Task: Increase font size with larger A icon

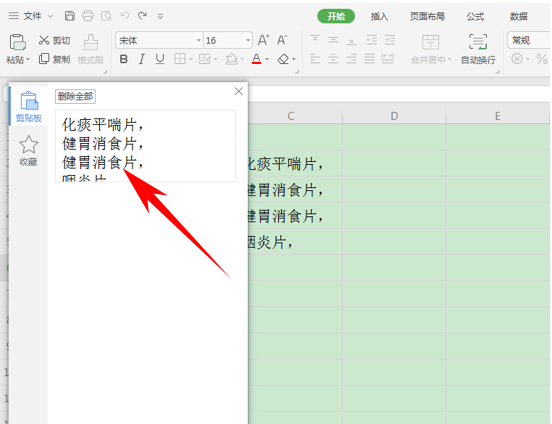Action: [x=264, y=40]
